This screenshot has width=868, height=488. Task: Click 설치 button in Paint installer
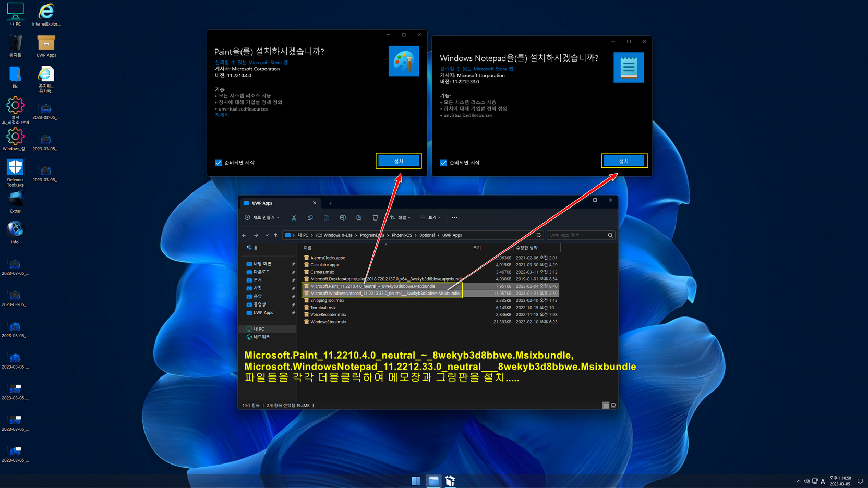(399, 161)
